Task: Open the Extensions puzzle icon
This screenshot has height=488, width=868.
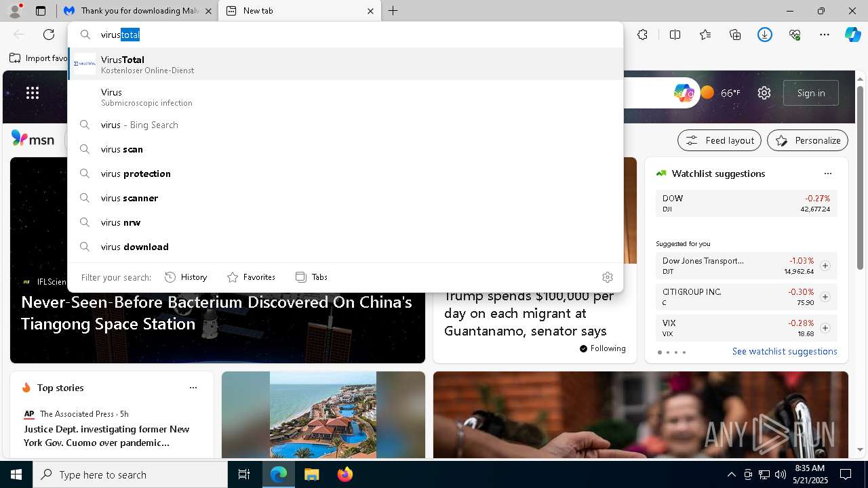Action: [x=642, y=35]
